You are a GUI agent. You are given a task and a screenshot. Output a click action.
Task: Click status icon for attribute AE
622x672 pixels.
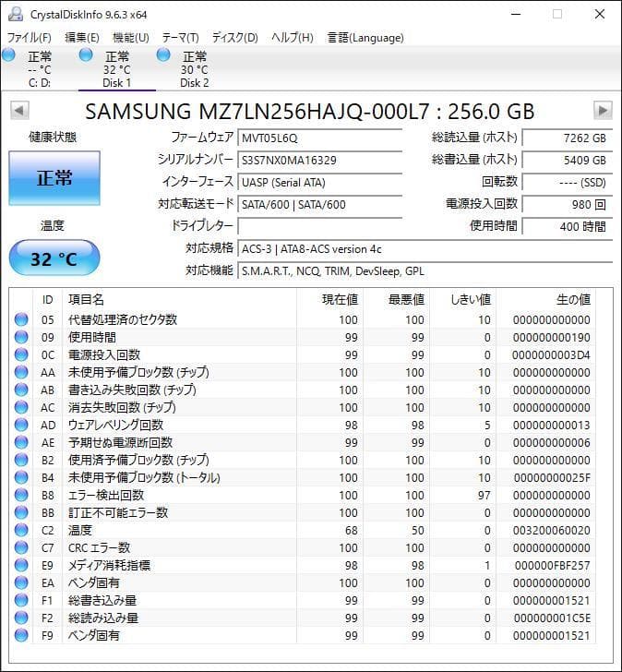(x=21, y=443)
